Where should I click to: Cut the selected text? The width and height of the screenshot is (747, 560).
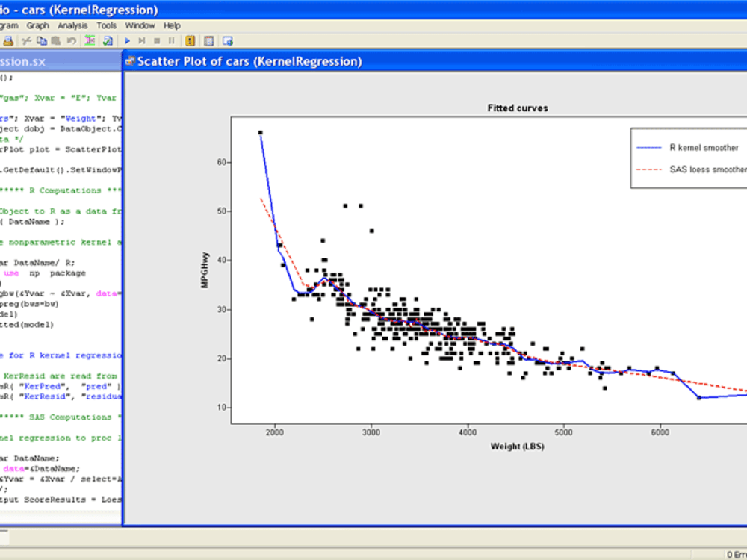coord(25,40)
